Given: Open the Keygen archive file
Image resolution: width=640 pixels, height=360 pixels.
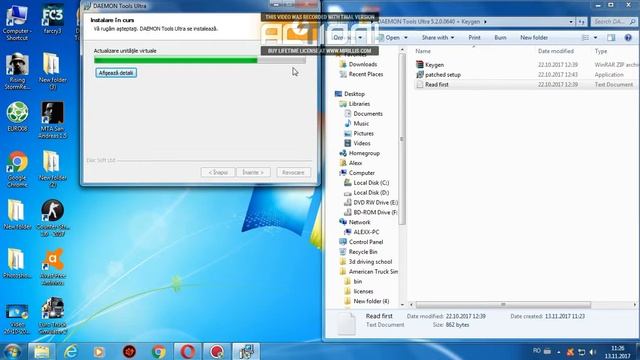Looking at the screenshot, I should click(x=434, y=65).
